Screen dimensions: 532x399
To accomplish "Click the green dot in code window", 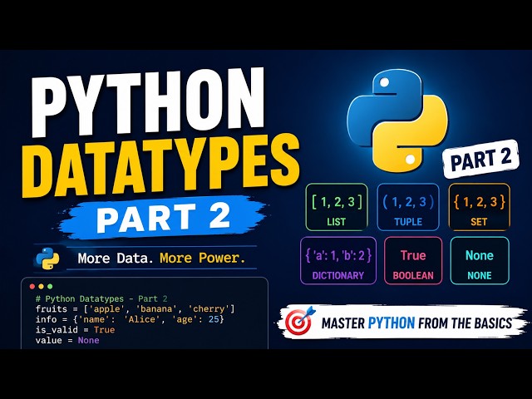I will (x=50, y=286).
